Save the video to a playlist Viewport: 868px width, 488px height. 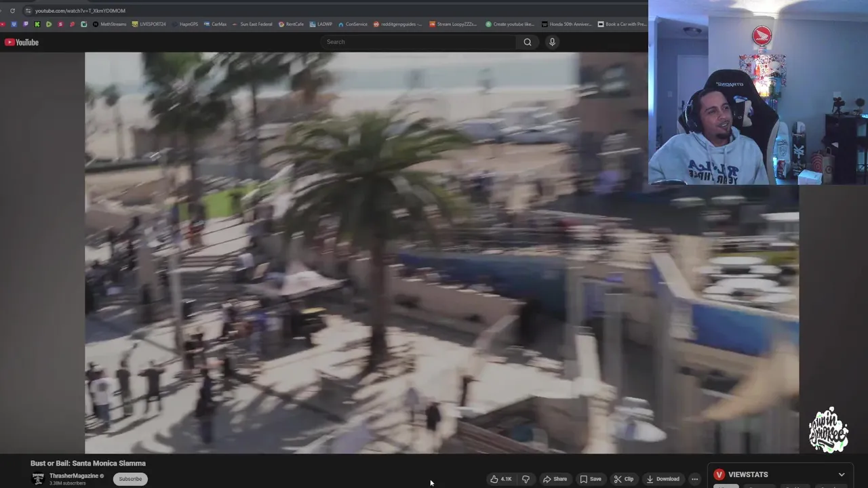click(590, 479)
